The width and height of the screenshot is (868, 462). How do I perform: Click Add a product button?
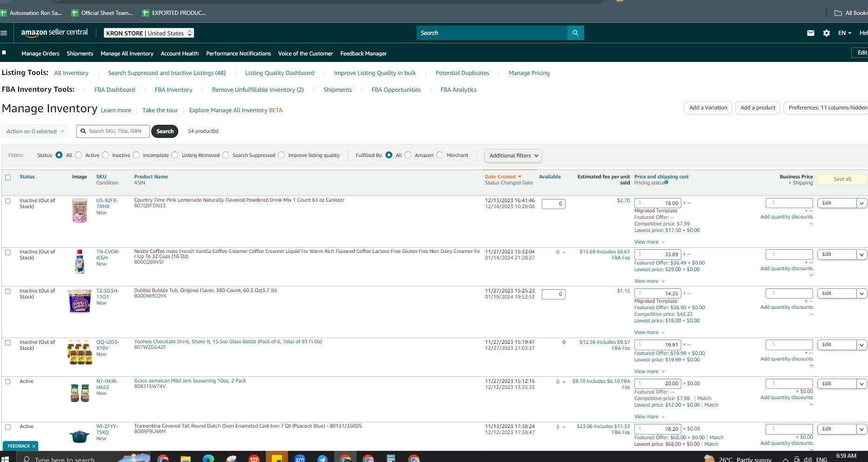pos(758,108)
